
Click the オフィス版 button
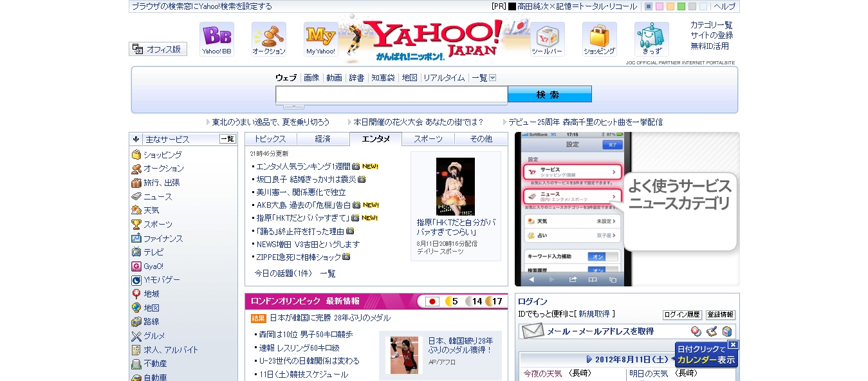(x=158, y=49)
